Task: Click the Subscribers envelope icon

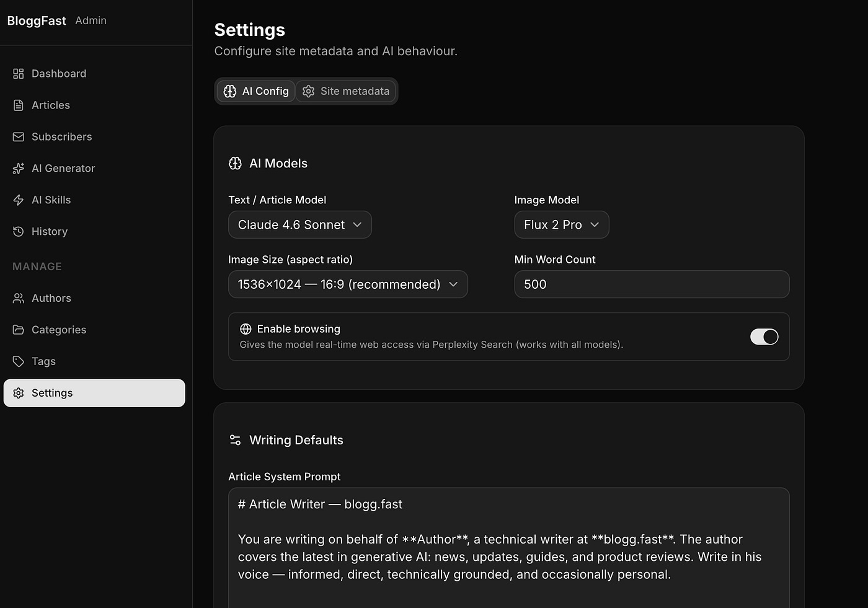Action: coord(19,136)
